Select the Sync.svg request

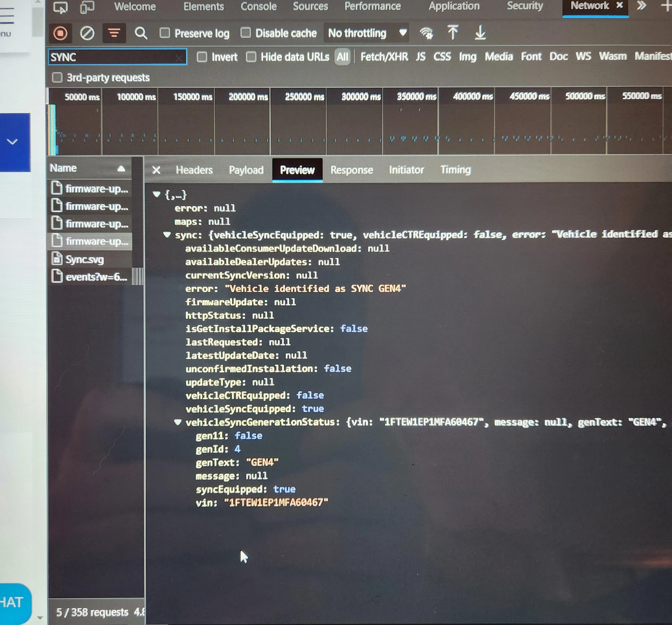(84, 259)
